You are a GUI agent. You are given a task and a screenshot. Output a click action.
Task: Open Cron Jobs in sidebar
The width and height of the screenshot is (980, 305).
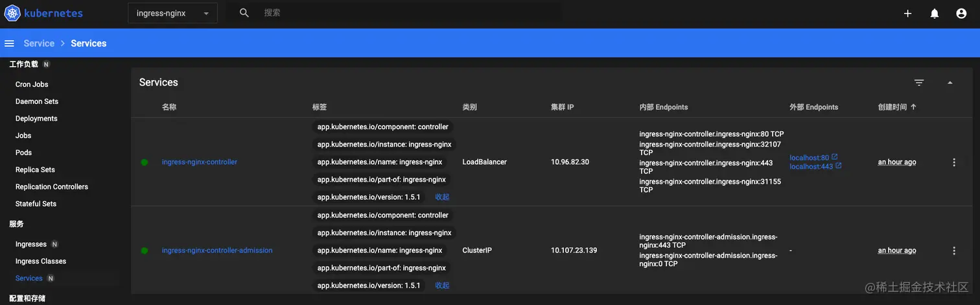point(32,84)
